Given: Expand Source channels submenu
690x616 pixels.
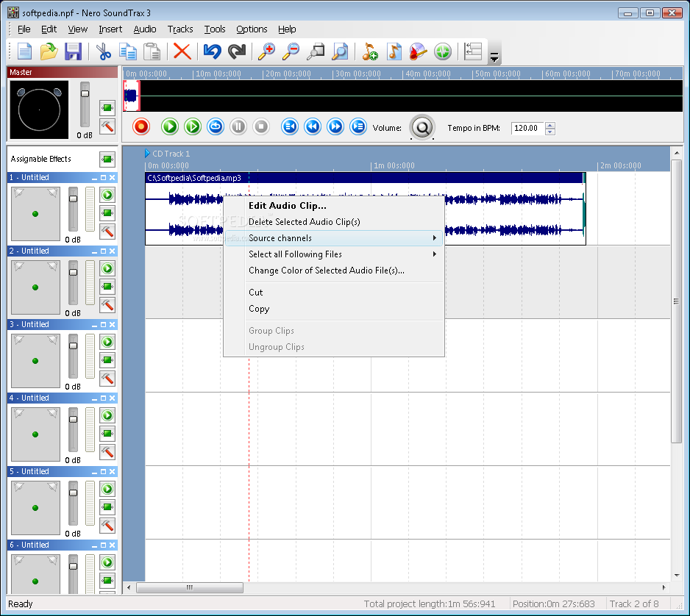Looking at the screenshot, I should 334,238.
